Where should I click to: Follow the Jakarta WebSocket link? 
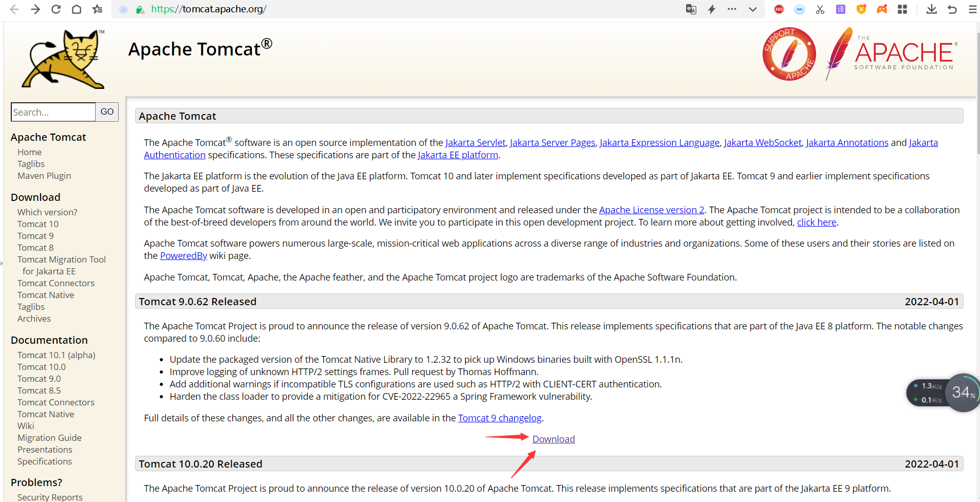[x=763, y=143]
